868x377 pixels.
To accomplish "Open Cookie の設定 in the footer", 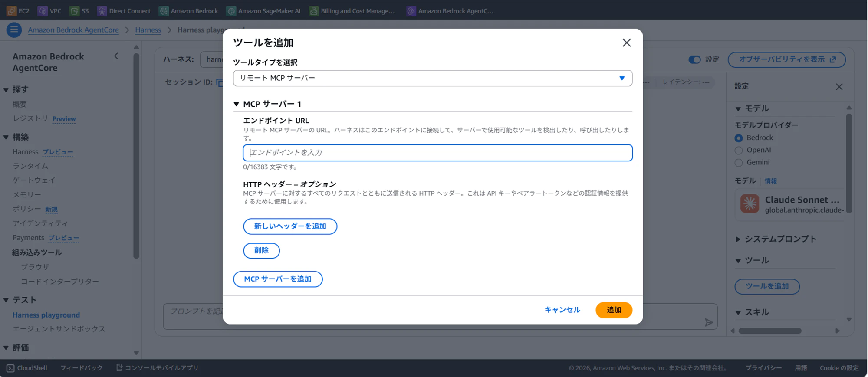I will pyautogui.click(x=839, y=368).
